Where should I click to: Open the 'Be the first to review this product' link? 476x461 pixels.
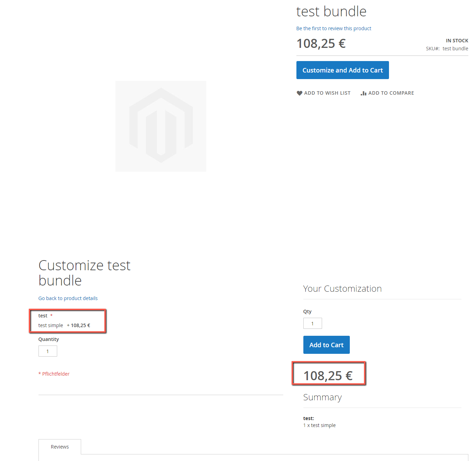334,28
